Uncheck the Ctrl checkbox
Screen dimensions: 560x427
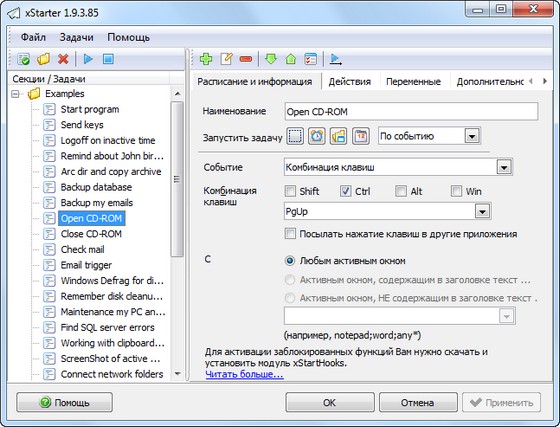345,191
